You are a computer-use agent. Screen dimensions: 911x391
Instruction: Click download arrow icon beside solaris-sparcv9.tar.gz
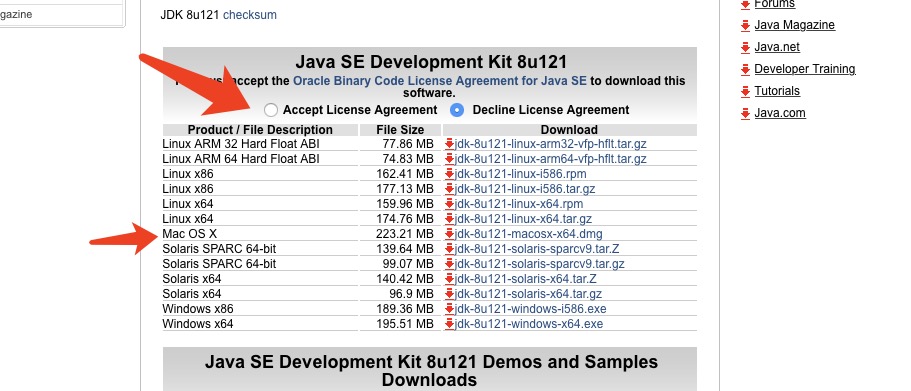tap(449, 264)
